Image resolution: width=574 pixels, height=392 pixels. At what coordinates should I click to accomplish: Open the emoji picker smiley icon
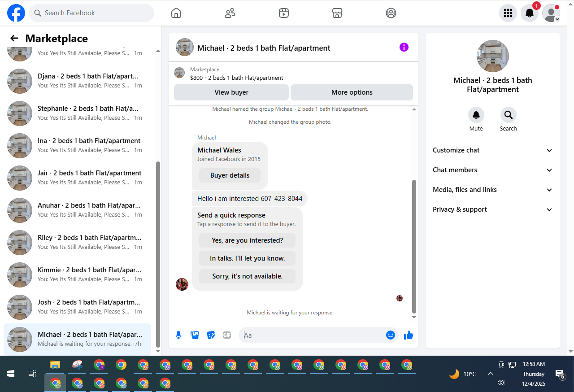click(x=391, y=335)
